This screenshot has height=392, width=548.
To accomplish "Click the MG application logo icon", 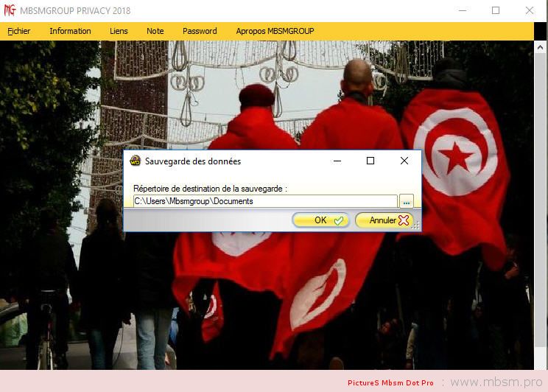I will (x=10, y=10).
